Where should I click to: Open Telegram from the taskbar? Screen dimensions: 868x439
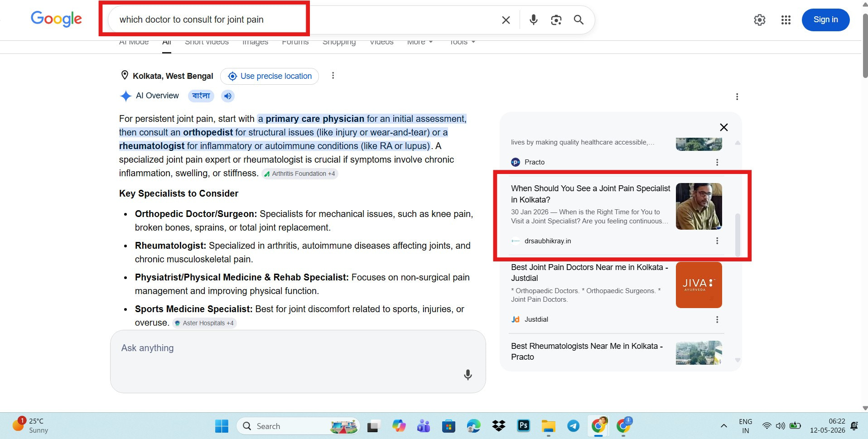pos(574,426)
